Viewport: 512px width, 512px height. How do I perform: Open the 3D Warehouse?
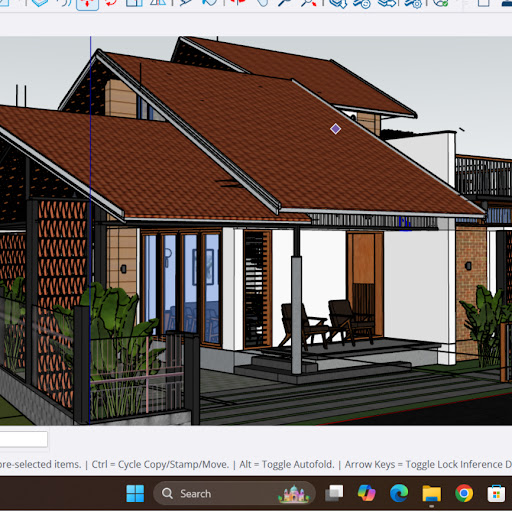338,3
